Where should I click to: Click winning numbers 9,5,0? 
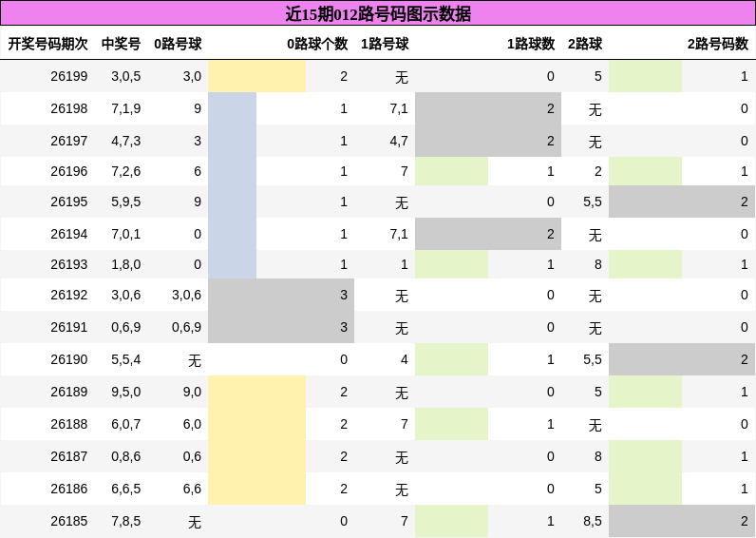pos(125,392)
